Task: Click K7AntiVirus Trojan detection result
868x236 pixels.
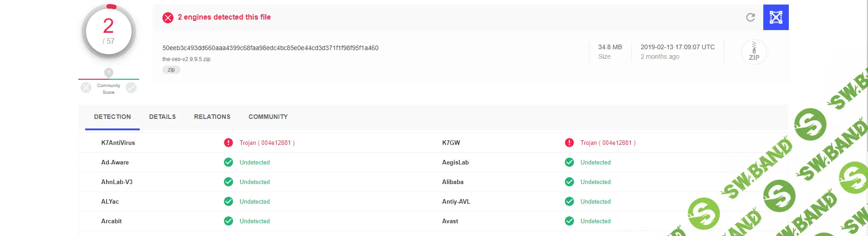Action: point(267,143)
